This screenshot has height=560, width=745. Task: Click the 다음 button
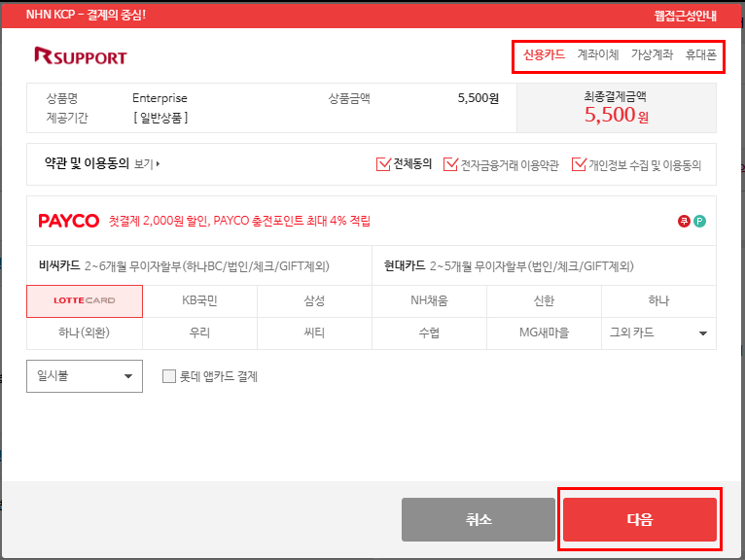pos(640,519)
